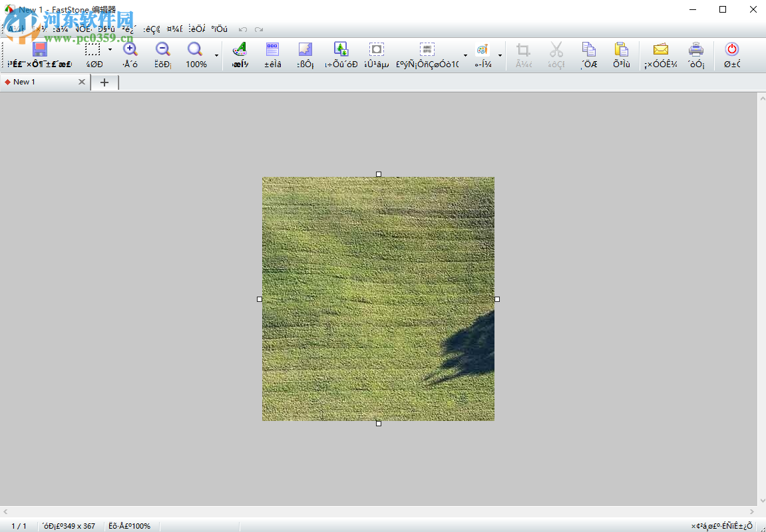Click the grass image on the canvas

tap(378, 299)
